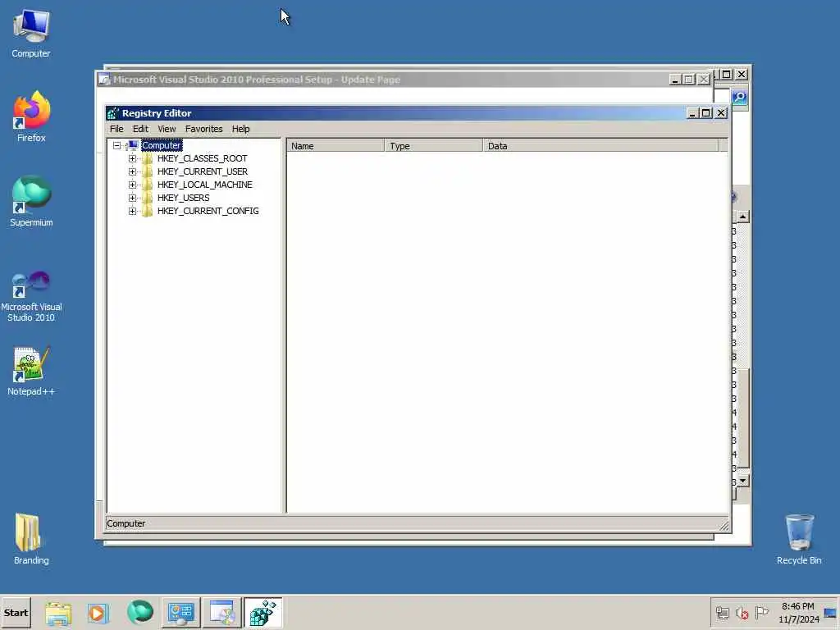
Task: Click the scroll up arrow in back window
Action: (x=742, y=217)
